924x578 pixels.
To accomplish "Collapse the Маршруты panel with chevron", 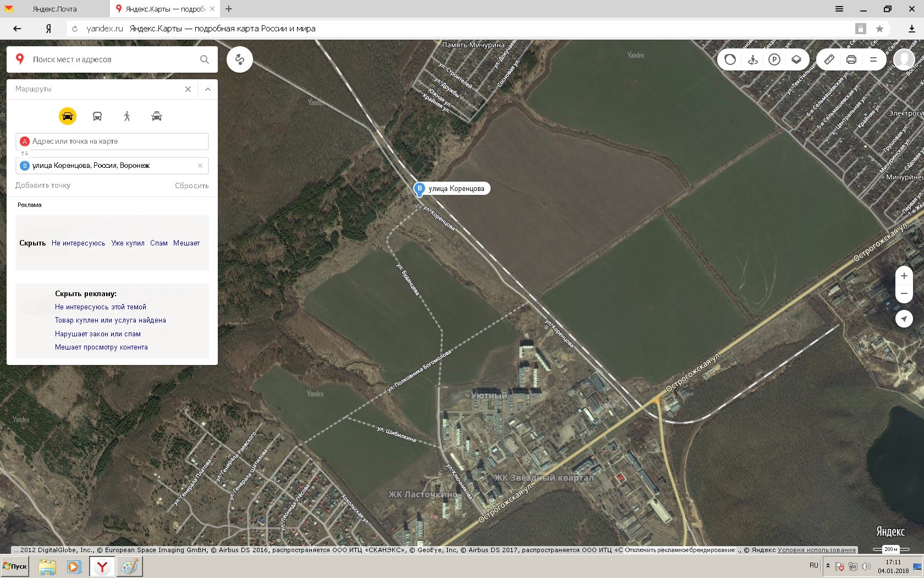I will coord(208,89).
